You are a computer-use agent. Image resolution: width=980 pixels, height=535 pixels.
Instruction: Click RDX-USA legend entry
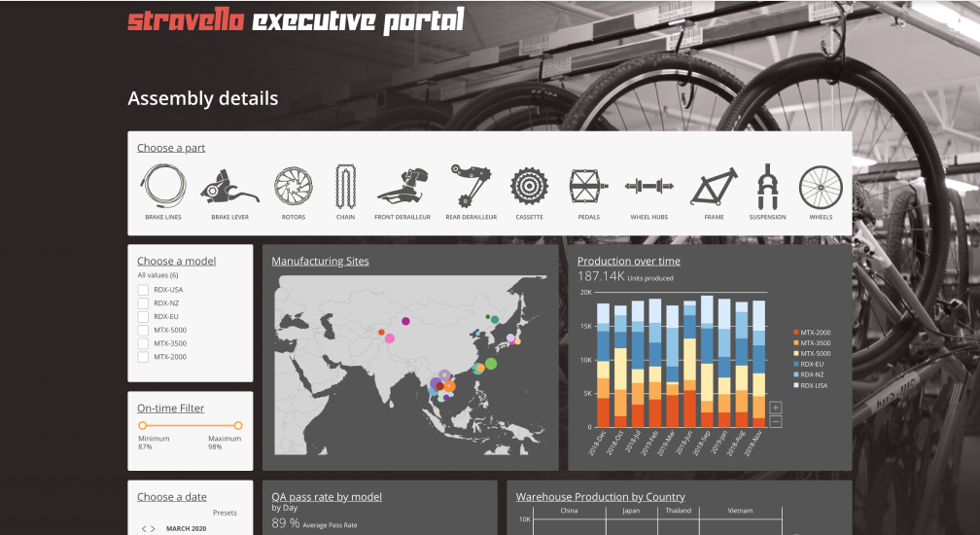[x=811, y=385]
